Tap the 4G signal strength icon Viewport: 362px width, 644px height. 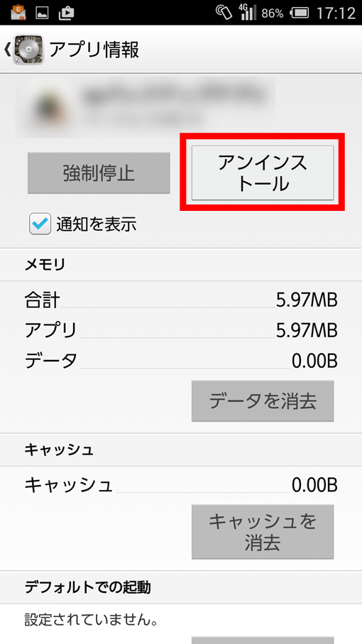click(247, 12)
